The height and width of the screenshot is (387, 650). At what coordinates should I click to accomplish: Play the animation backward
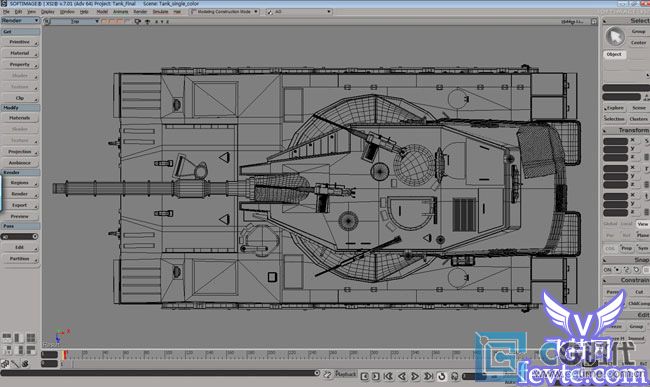point(402,376)
